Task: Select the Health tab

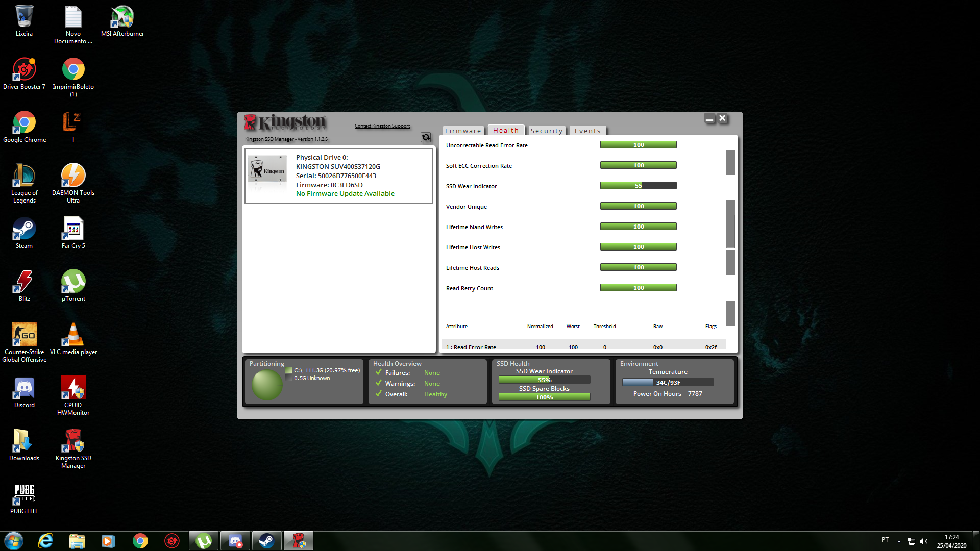Action: pos(506,130)
